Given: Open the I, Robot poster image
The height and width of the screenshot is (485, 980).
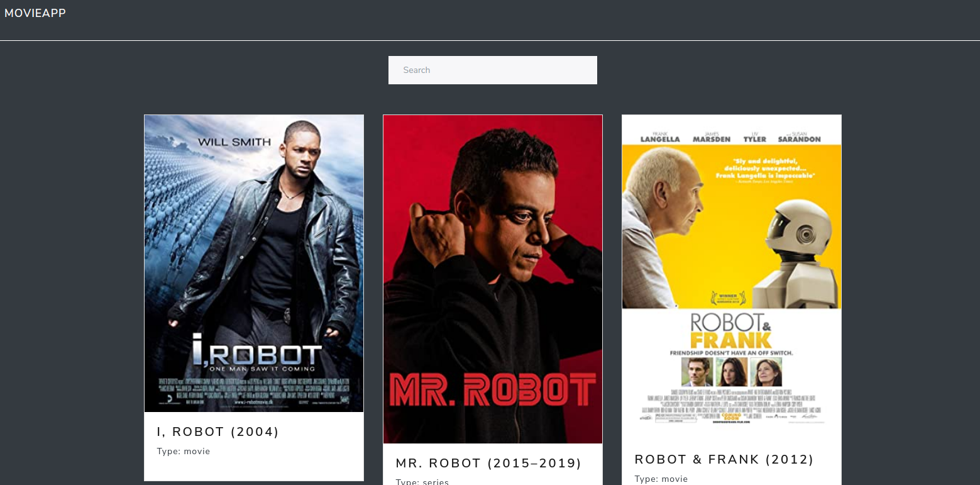Looking at the screenshot, I should pos(254,264).
